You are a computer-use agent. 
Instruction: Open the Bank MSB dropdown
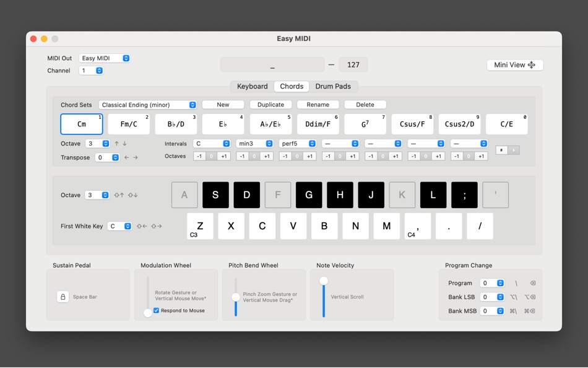coord(493,311)
